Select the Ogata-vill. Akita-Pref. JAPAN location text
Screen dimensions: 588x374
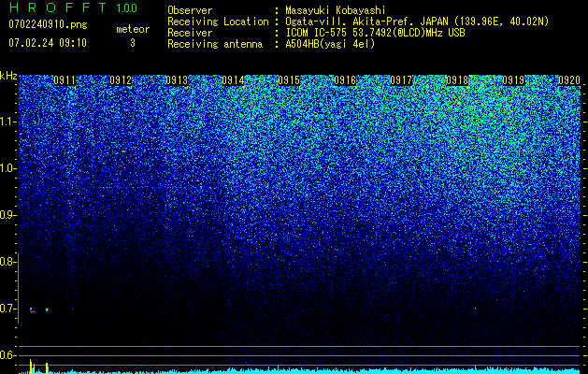pyautogui.click(x=417, y=22)
